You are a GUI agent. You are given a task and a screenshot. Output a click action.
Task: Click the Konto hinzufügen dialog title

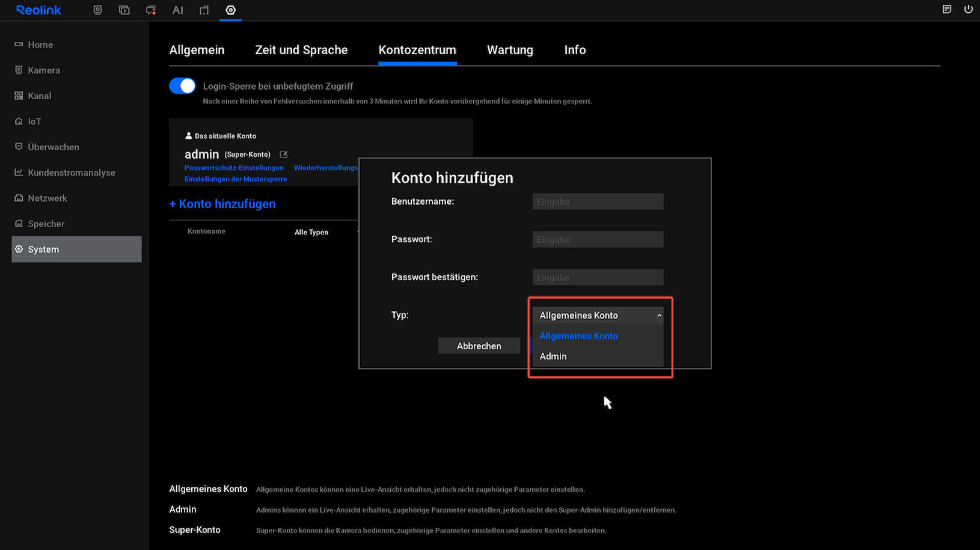point(452,178)
